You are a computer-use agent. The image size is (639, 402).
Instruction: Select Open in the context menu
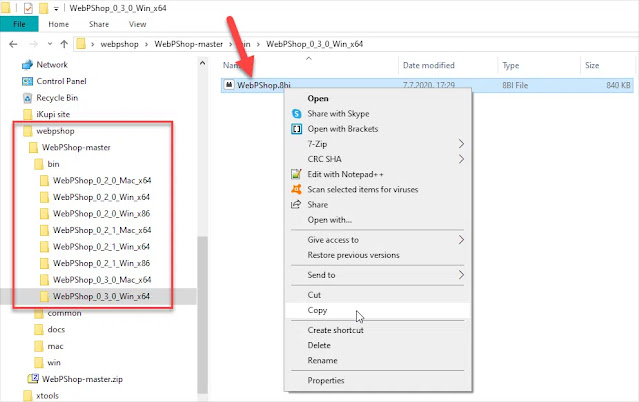tap(378, 98)
